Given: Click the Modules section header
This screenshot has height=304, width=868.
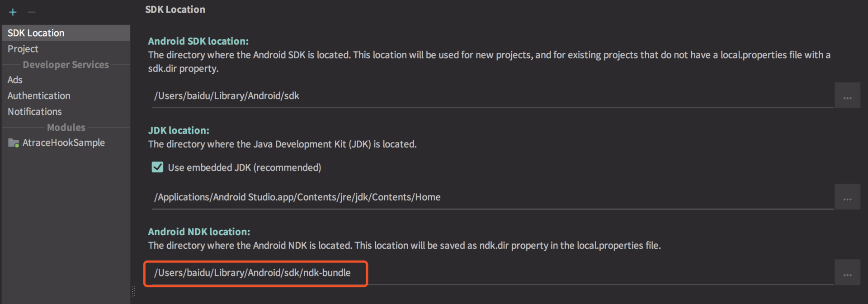Looking at the screenshot, I should pos(66,128).
